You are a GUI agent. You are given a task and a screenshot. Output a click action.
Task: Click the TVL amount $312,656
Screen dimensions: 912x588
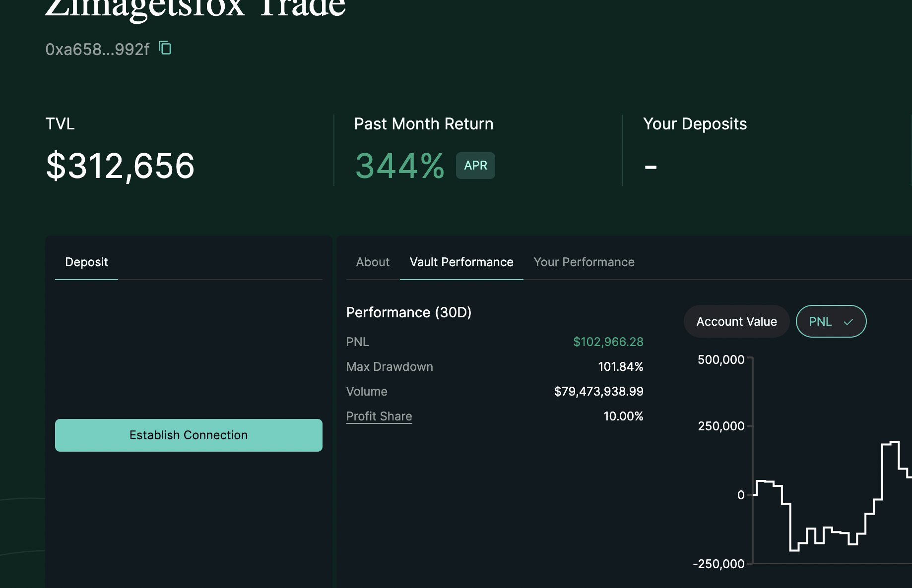click(120, 167)
